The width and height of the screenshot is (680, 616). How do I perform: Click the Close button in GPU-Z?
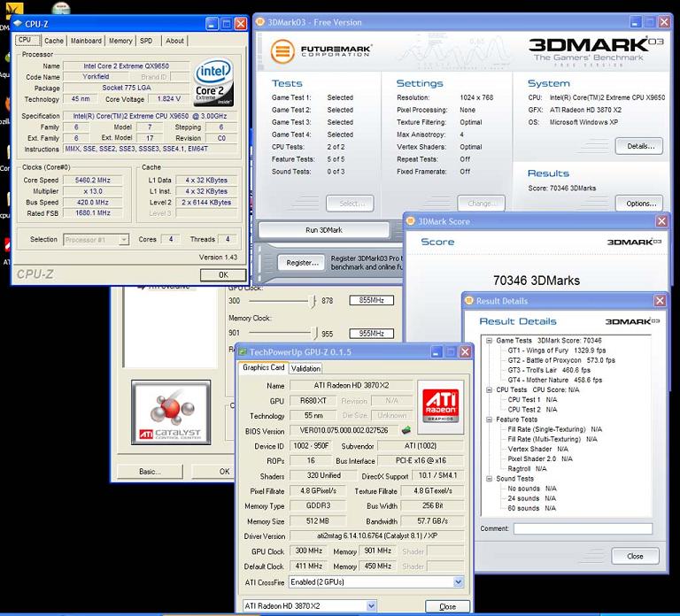click(447, 606)
